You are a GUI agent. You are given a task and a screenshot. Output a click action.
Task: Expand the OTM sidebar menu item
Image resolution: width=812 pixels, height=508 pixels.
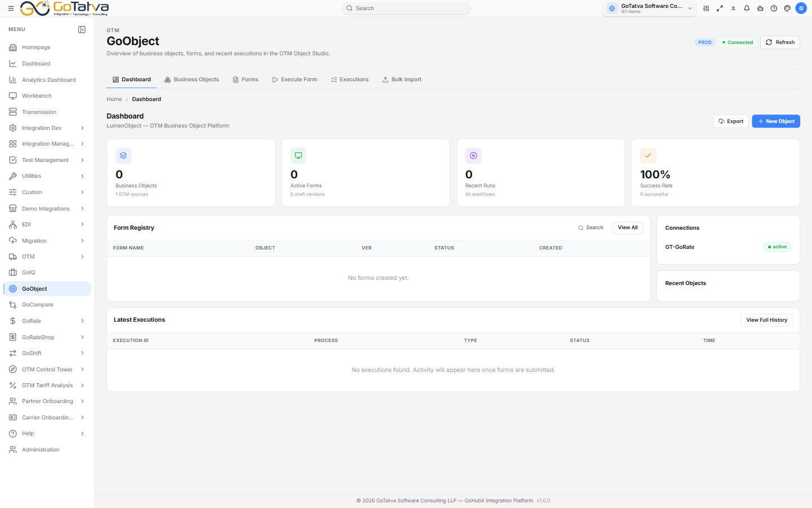tap(47, 257)
